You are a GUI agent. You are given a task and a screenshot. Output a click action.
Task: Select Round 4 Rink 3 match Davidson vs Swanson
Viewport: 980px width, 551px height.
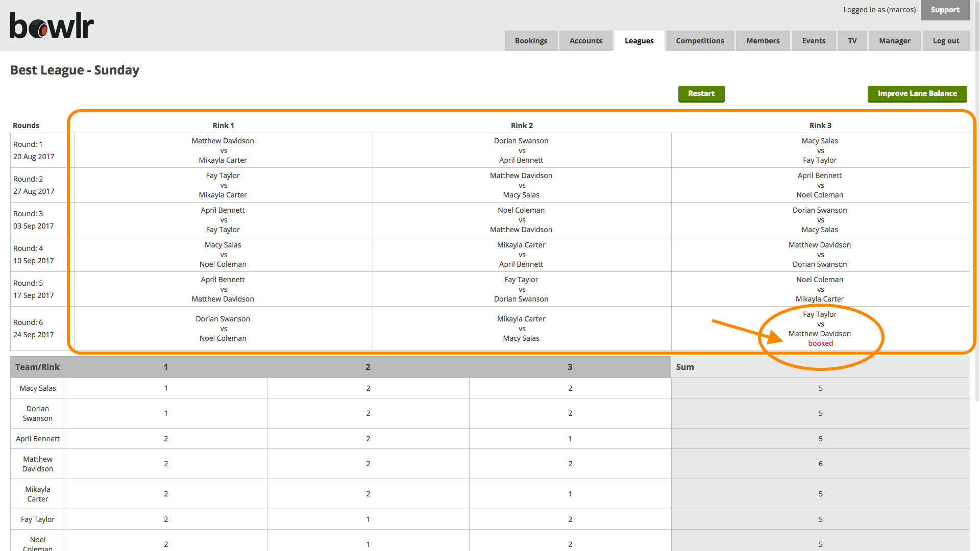[x=820, y=255]
